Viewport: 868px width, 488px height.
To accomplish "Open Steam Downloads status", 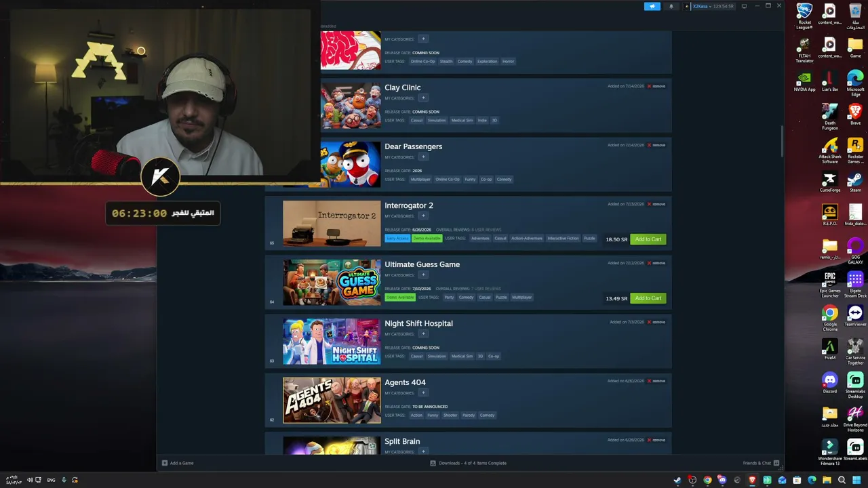I will 469,463.
